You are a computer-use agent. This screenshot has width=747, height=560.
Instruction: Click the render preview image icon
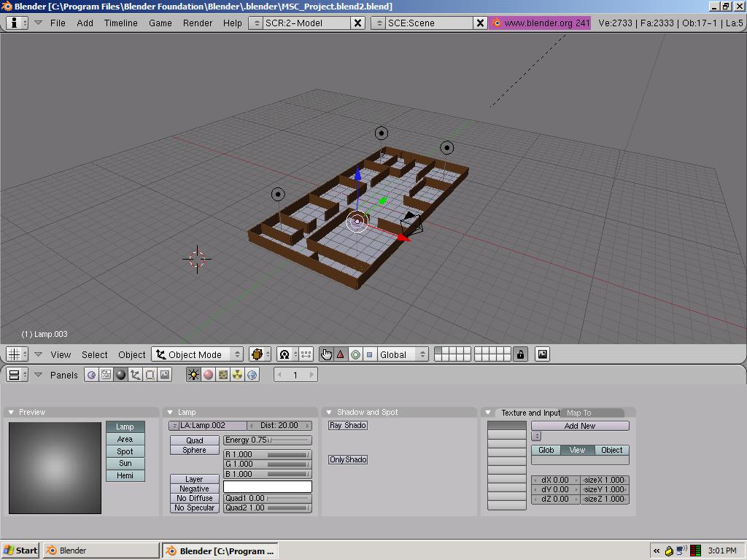point(542,354)
